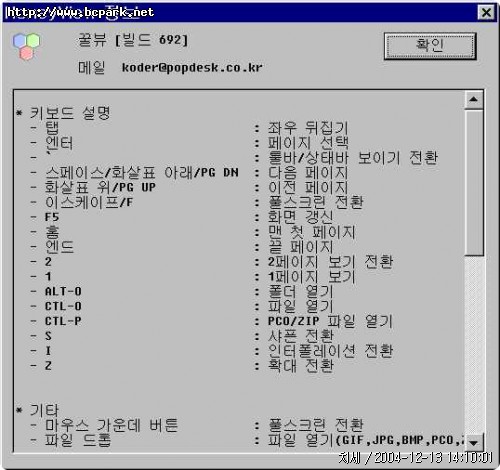Viewport: 500px width, 470px height.
Task: Click the shortcut text CTL-O
Action: (x=63, y=306)
